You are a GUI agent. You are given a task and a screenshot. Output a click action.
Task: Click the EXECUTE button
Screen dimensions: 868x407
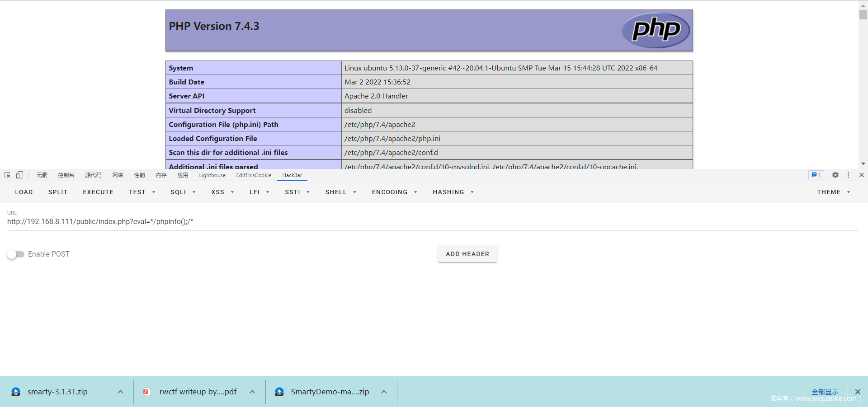point(98,192)
